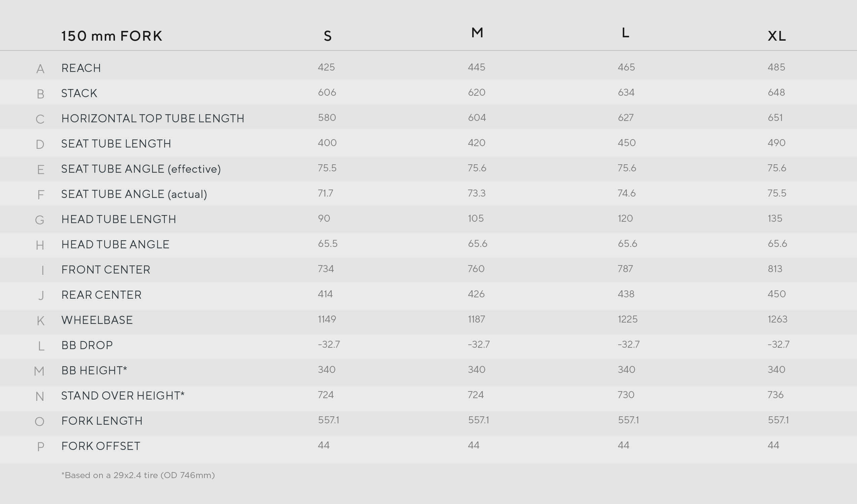Click the FORK OFFSET row label

coord(101,446)
